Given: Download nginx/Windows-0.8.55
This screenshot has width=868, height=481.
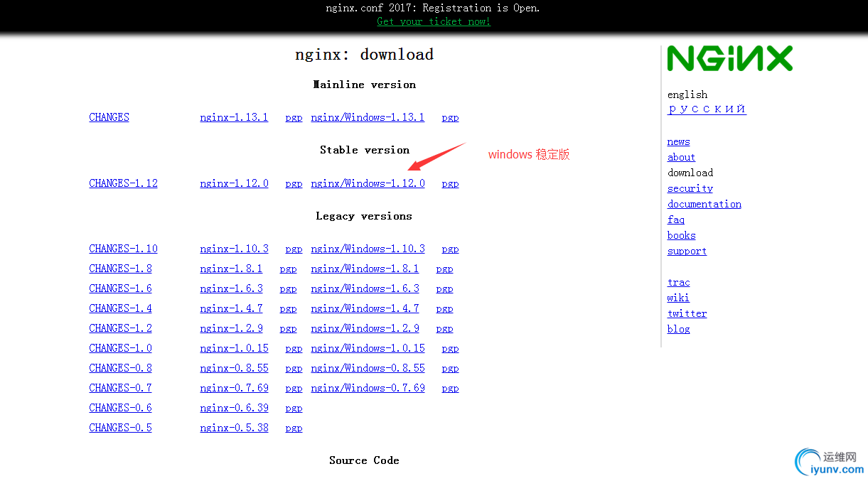Looking at the screenshot, I should coord(368,368).
